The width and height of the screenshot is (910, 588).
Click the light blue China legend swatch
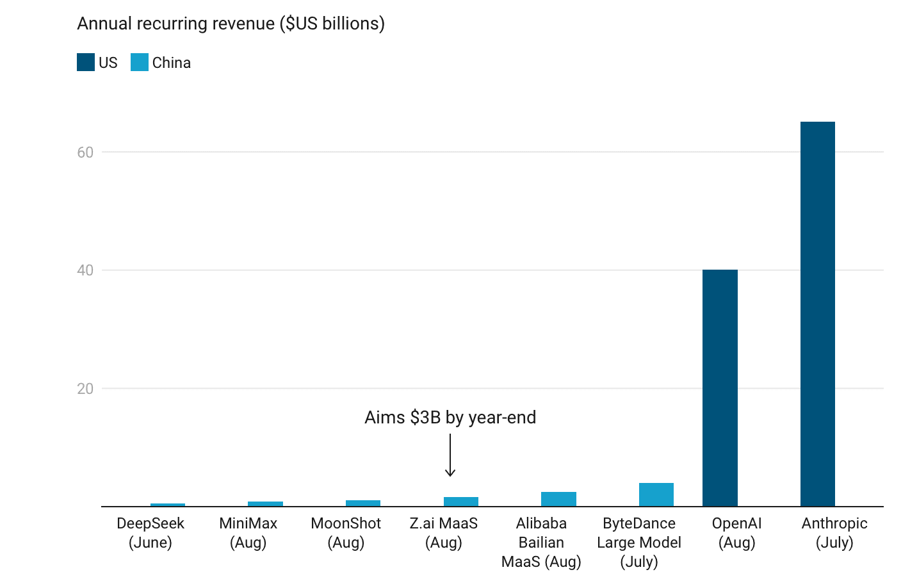140,62
